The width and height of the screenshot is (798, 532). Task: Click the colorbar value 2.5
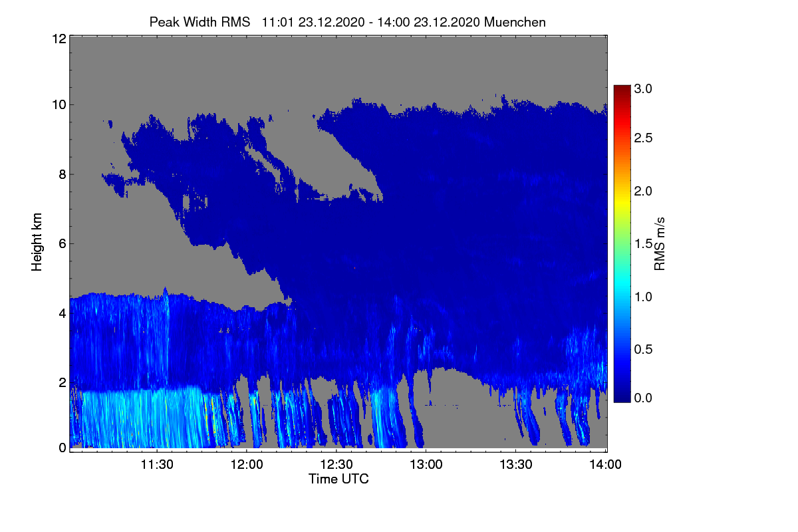[643, 138]
